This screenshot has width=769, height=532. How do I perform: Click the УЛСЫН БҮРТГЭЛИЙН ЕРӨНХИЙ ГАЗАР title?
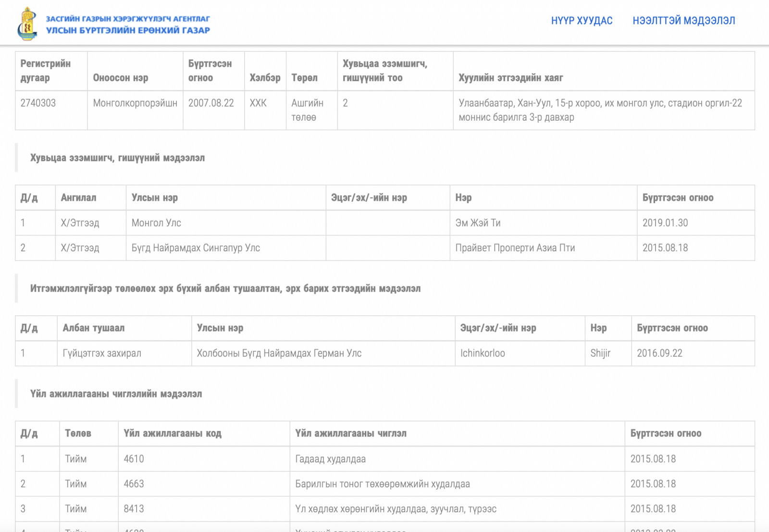128,30
